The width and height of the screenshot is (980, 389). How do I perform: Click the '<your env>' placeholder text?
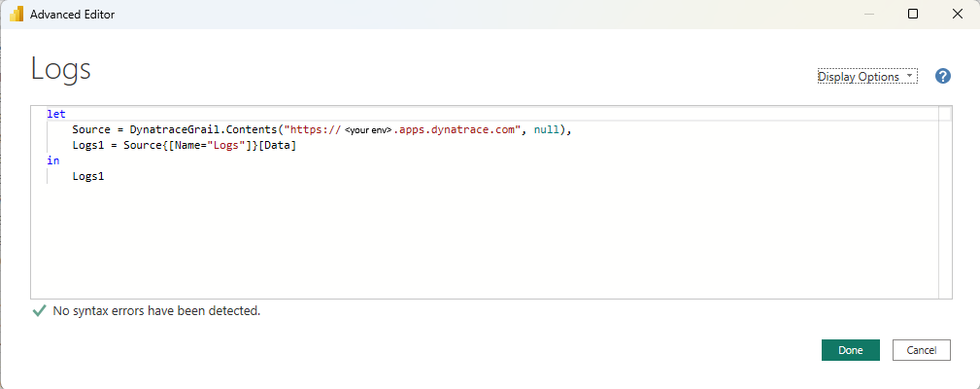tap(367, 130)
